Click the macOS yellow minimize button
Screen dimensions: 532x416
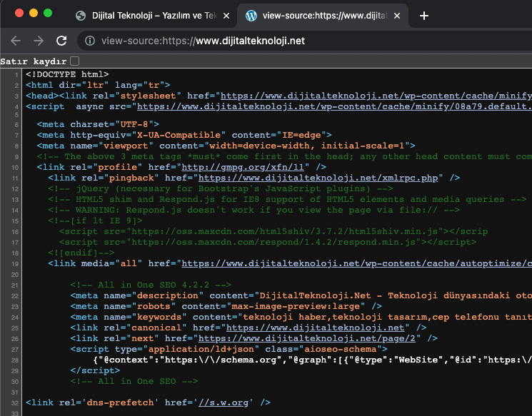(x=34, y=13)
